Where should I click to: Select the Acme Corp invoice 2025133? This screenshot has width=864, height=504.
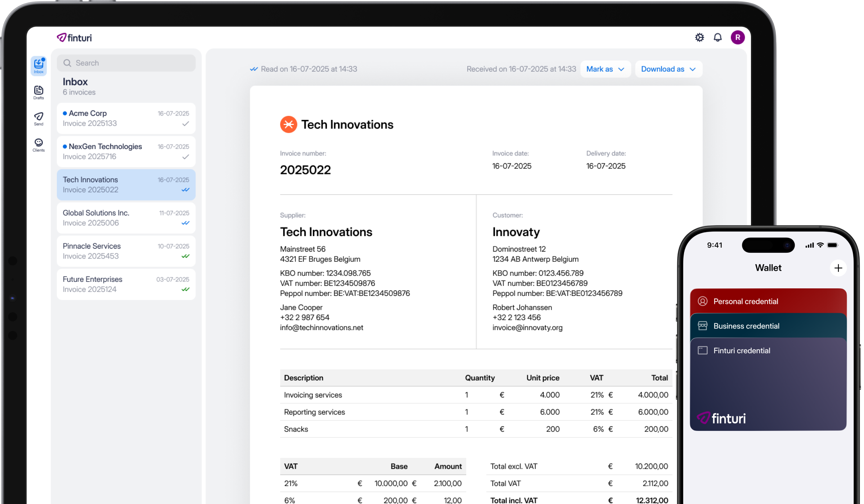(x=126, y=118)
